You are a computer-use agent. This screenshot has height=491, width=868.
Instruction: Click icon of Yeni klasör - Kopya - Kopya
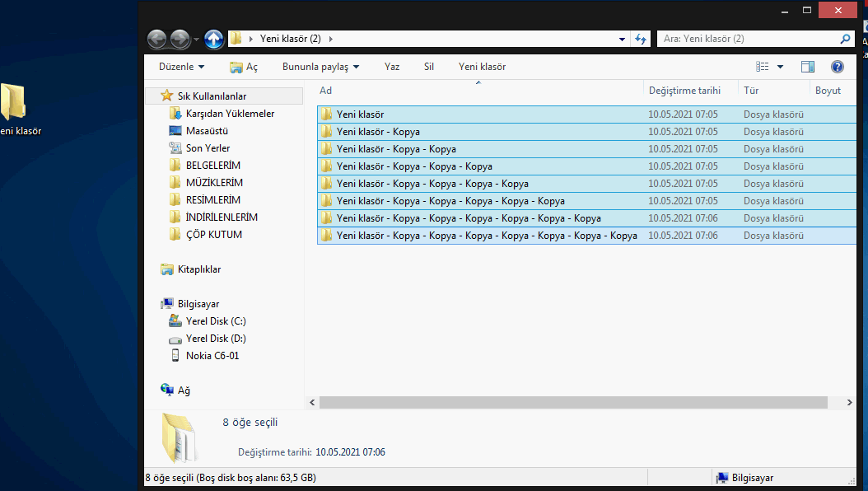tap(326, 149)
